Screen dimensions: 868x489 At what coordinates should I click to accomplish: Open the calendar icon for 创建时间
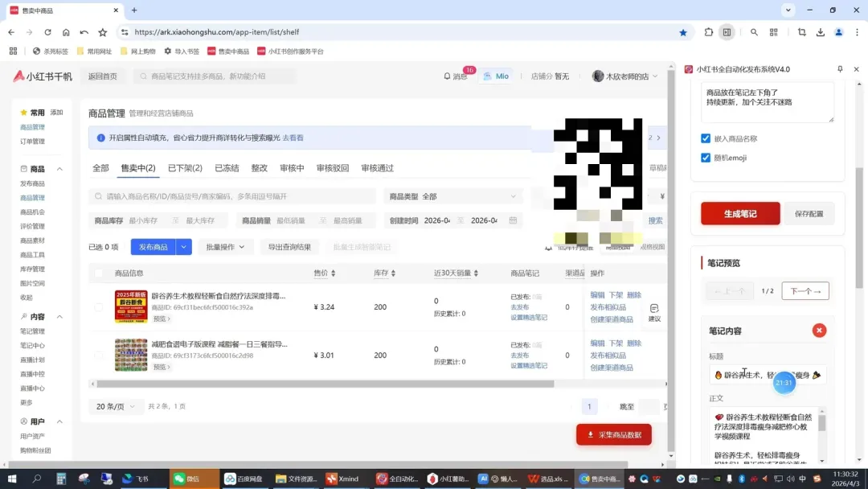click(513, 220)
